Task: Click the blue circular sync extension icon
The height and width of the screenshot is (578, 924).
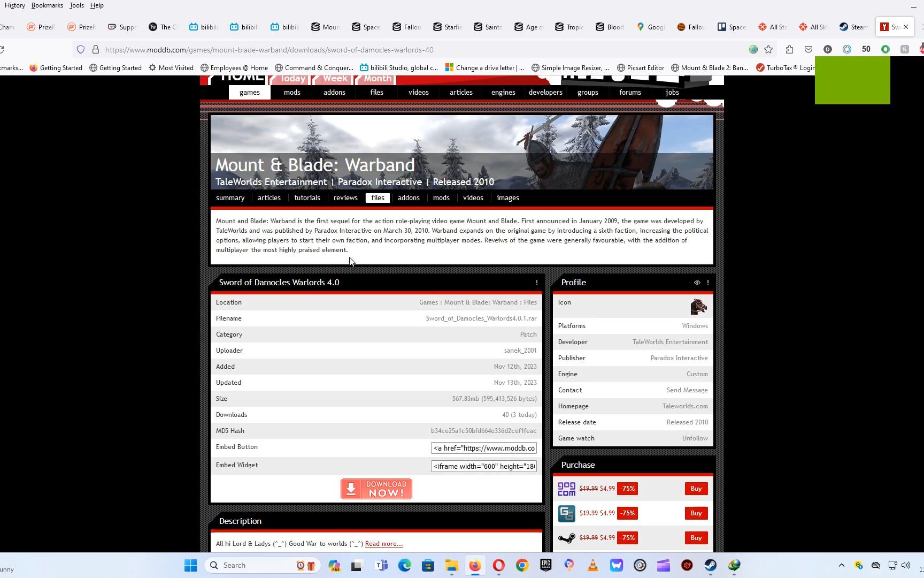Action: tap(847, 50)
